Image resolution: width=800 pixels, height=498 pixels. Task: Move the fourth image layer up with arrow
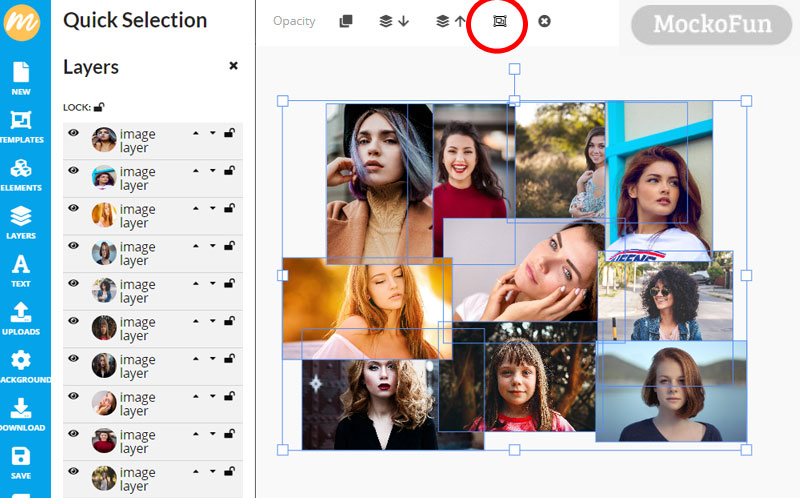pyautogui.click(x=196, y=246)
